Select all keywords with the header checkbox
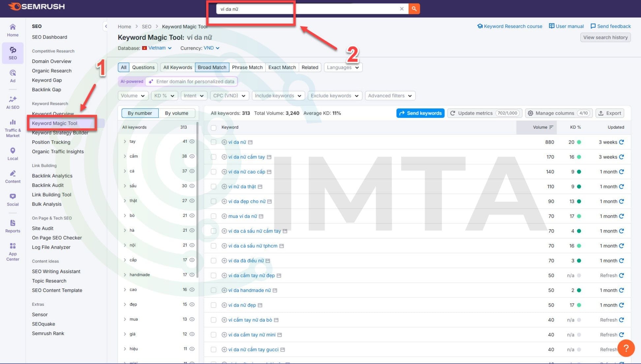This screenshot has width=641, height=364. click(213, 127)
